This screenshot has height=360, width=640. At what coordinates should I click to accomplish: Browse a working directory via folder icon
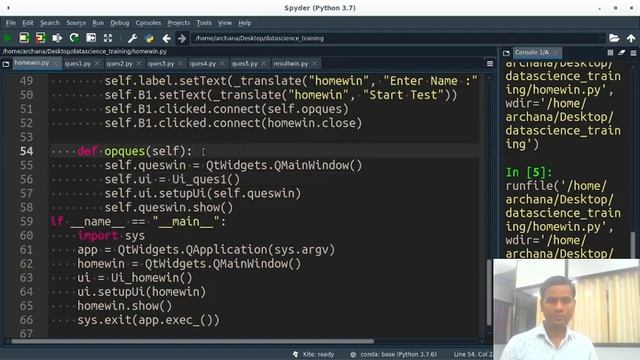[614, 38]
